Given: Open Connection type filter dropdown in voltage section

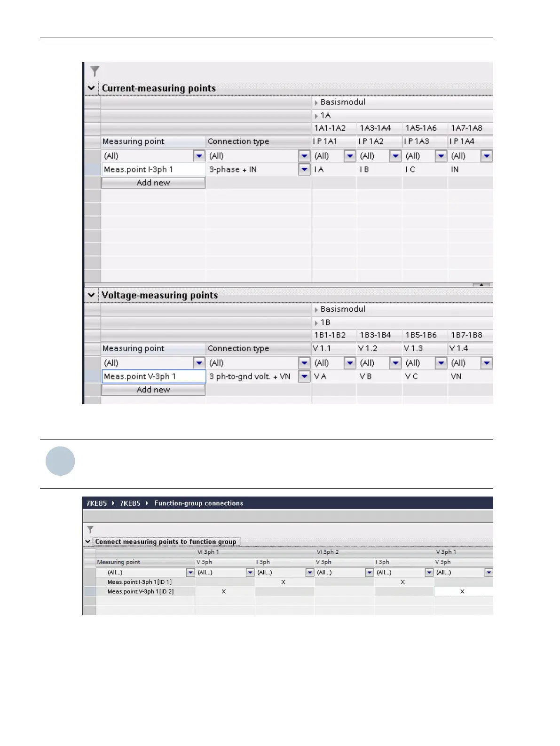Looking at the screenshot, I should point(304,362).
